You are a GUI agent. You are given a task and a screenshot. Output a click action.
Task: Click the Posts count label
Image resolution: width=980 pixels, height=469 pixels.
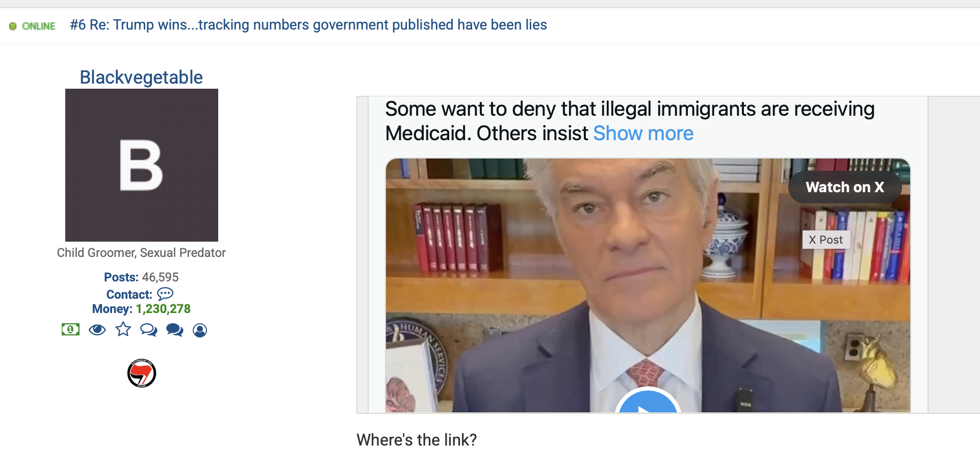coord(121,277)
